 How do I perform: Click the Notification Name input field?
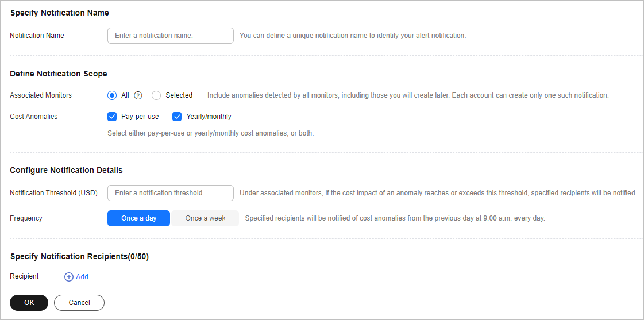pos(171,36)
